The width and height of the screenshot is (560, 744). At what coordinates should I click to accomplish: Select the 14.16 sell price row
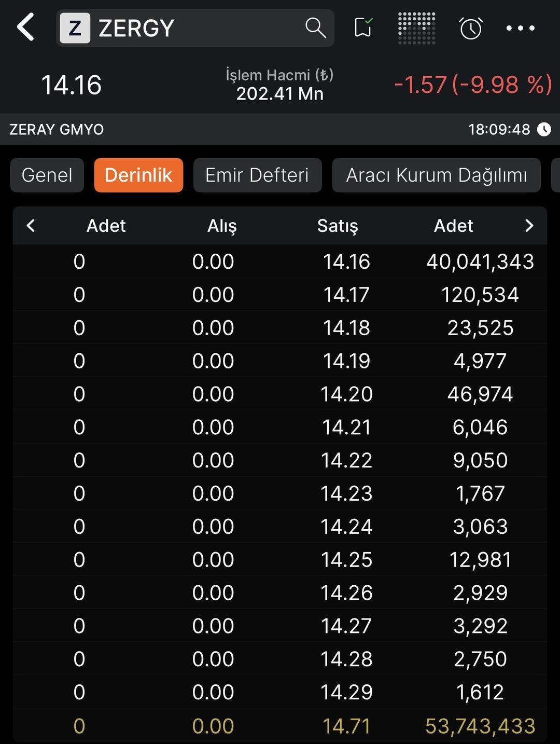click(346, 261)
